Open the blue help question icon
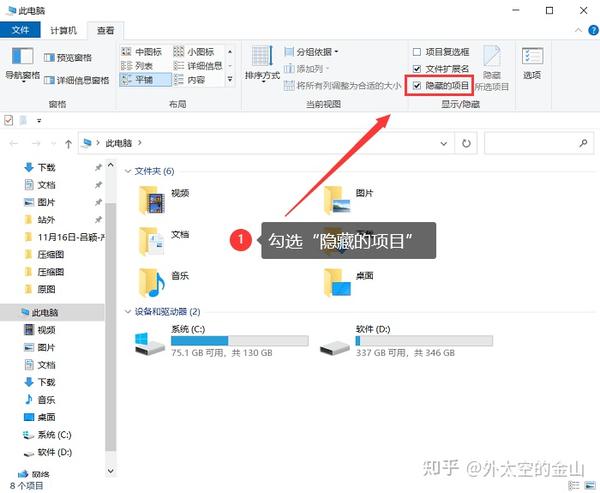The image size is (600, 493). (x=593, y=30)
